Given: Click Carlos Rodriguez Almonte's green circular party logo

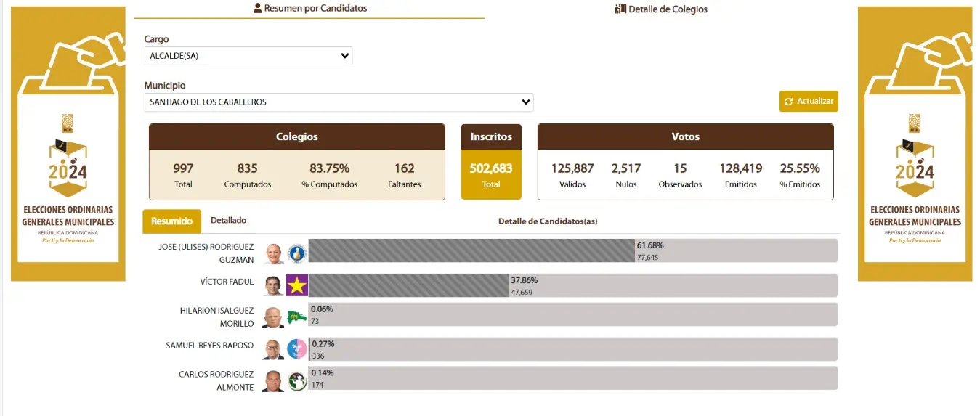Looking at the screenshot, I should point(297,381).
